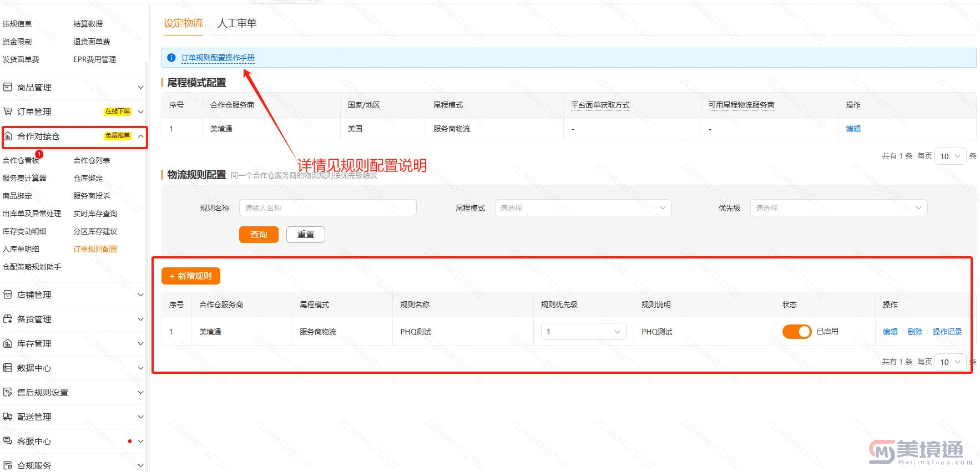The width and height of the screenshot is (980, 472).
Task: Expand the 售后规则设置 menu chevron
Action: [x=140, y=393]
